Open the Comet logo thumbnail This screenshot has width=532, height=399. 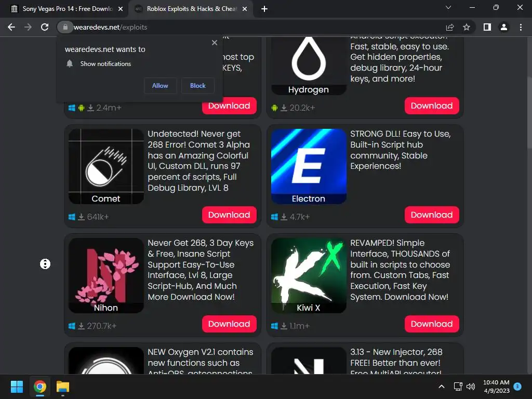point(106,166)
